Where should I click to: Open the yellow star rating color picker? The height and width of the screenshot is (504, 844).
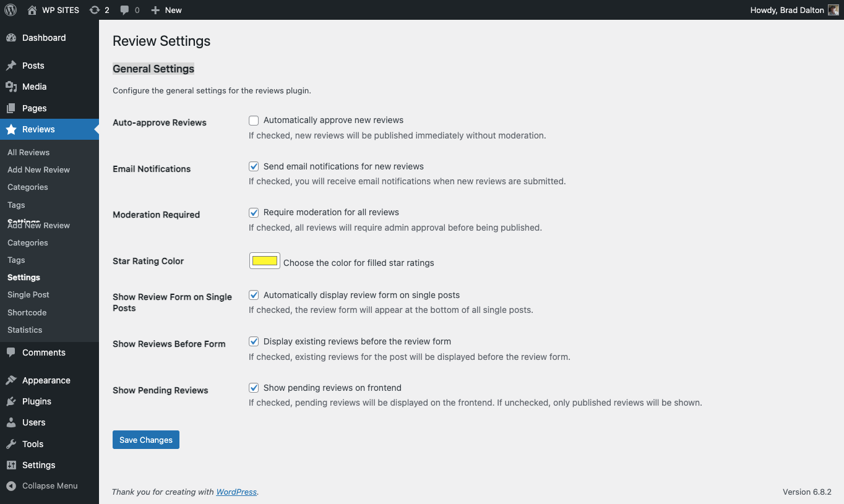(265, 261)
